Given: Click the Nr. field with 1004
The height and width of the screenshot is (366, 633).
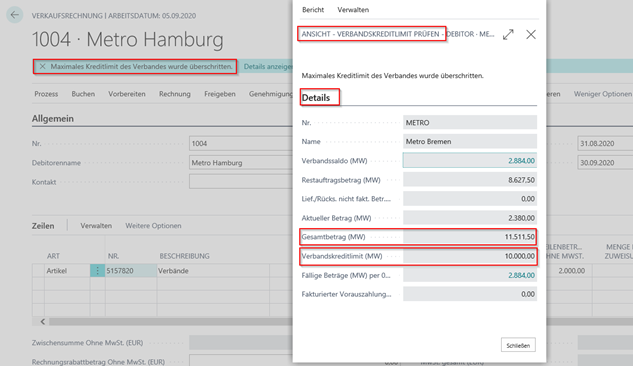Looking at the screenshot, I should pos(241,144).
